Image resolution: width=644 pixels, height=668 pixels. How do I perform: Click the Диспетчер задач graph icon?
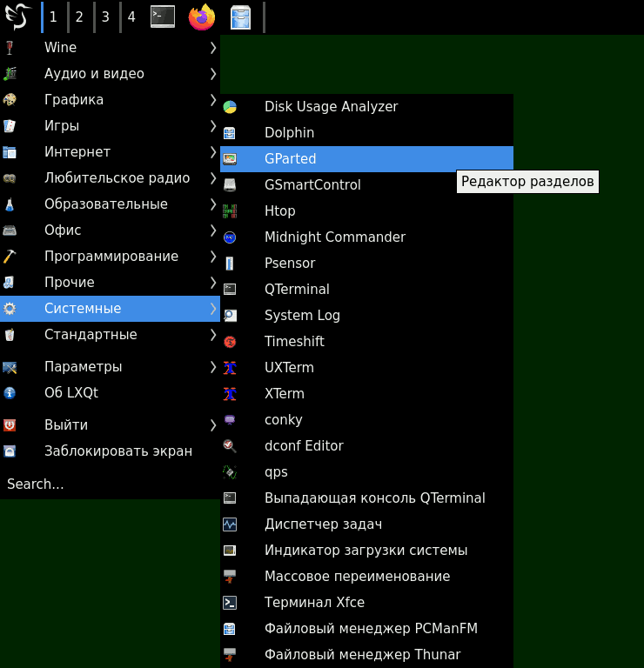230,524
